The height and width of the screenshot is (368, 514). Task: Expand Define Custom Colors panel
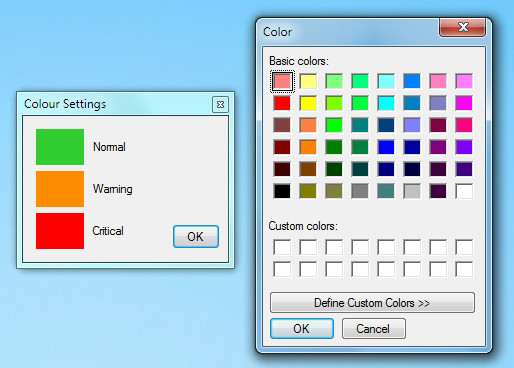(372, 303)
